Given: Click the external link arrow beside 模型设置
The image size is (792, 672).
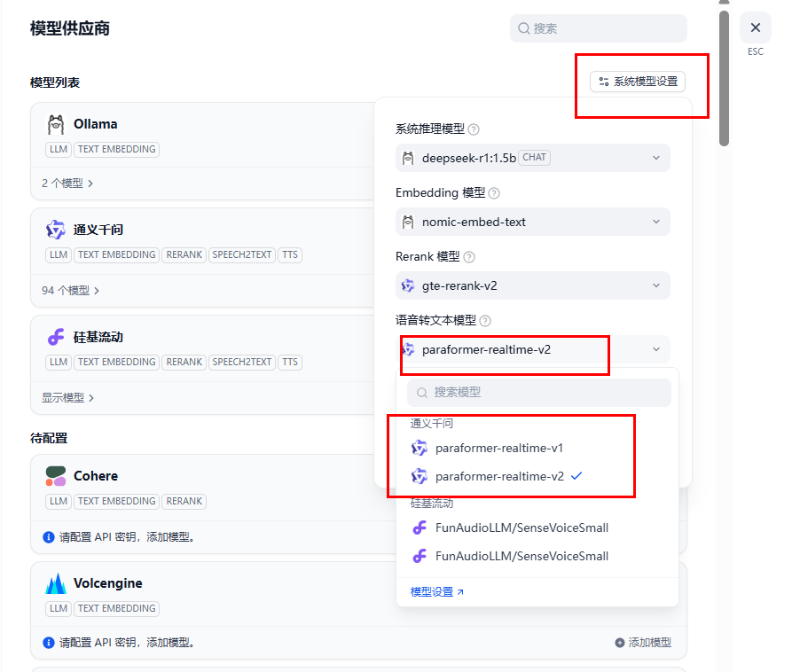Looking at the screenshot, I should (x=460, y=592).
